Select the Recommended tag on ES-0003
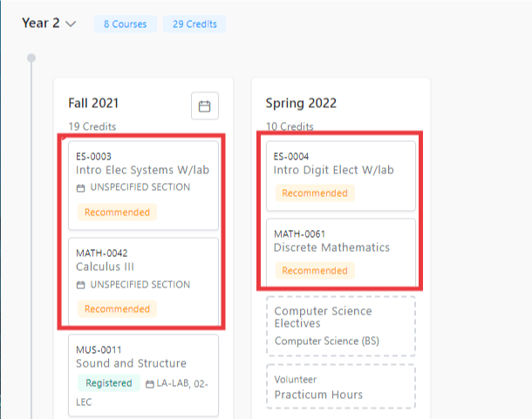Screen dimensions: 532x419 [x=117, y=212]
